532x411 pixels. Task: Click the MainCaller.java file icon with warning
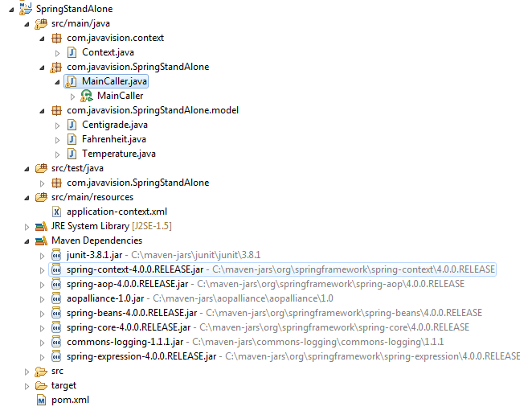(x=71, y=81)
